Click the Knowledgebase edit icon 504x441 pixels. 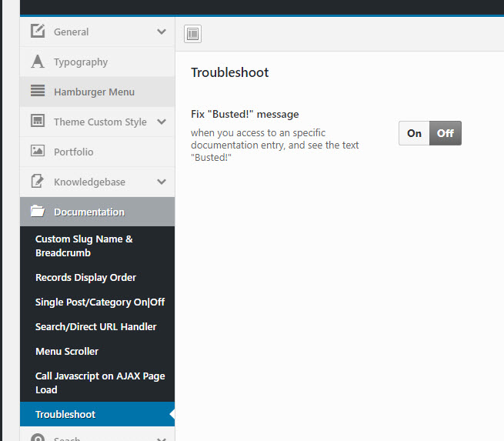pos(37,182)
